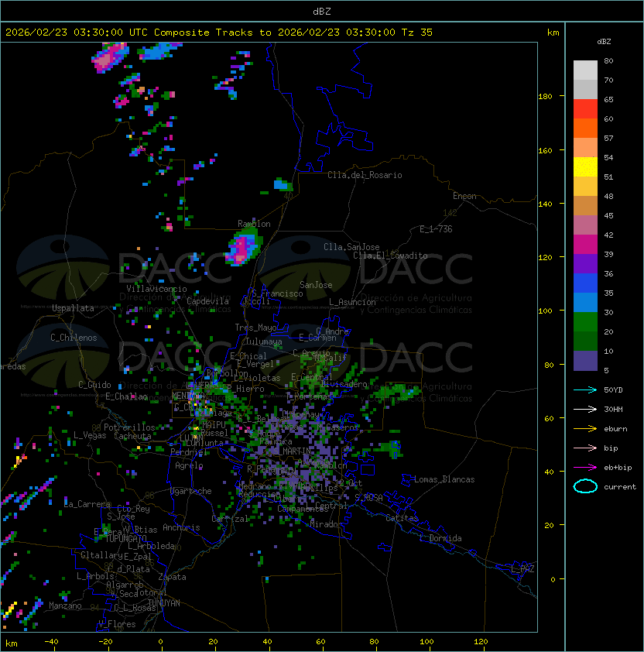
Task: Click the 'Tulumaya' place label
Action: click(264, 341)
